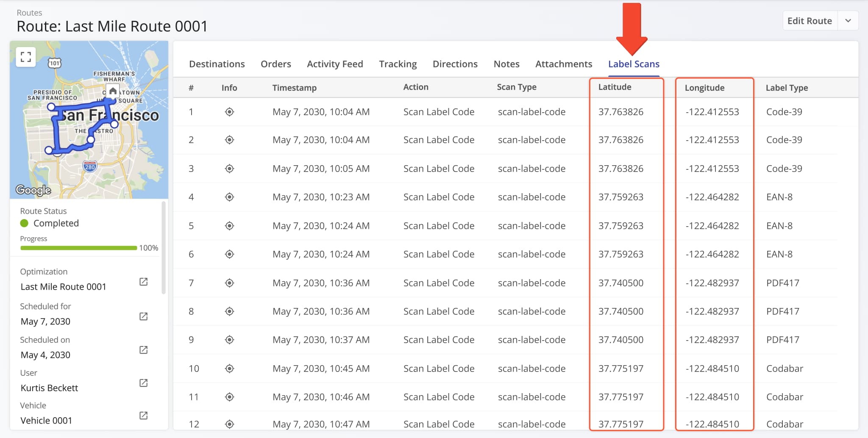This screenshot has width=868, height=438.
Task: Click the Edit Route button
Action: tap(810, 20)
